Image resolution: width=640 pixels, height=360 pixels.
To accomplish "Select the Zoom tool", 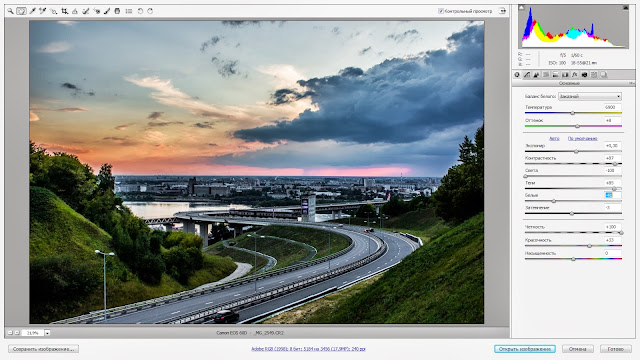I will pyautogui.click(x=11, y=11).
